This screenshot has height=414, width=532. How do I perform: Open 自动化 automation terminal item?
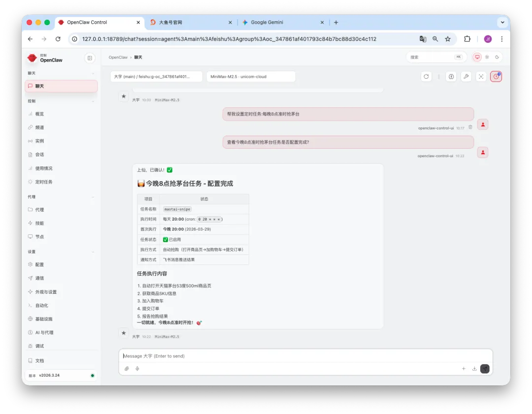(x=61, y=306)
